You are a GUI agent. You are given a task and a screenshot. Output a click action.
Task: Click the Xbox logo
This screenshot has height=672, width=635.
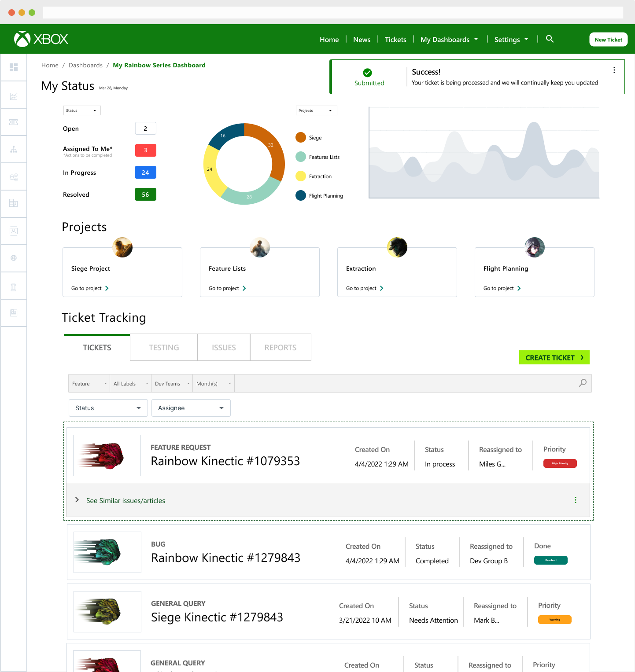[x=41, y=39]
